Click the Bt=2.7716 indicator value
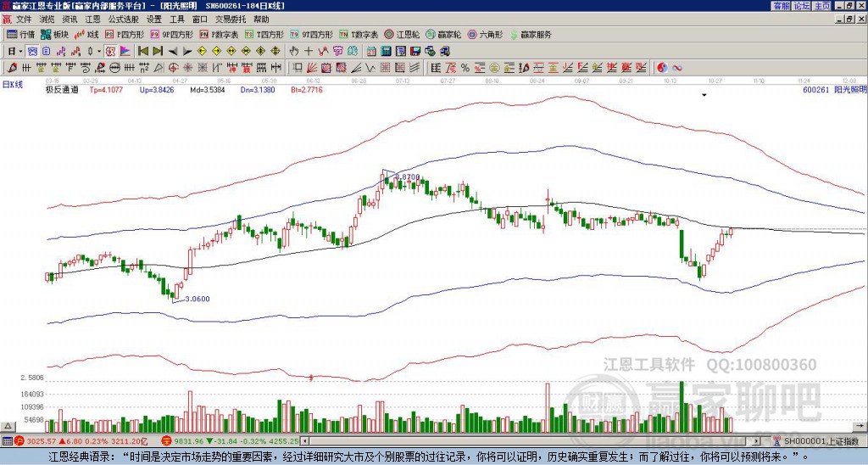 coord(307,90)
